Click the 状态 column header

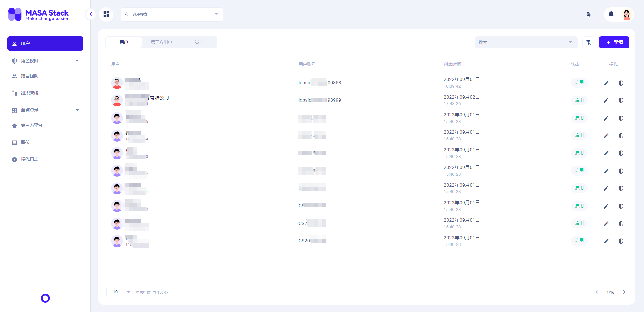(x=575, y=64)
